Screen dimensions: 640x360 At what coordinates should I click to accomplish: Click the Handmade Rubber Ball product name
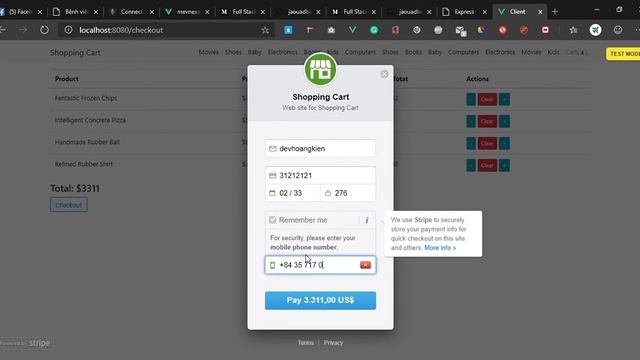pos(87,142)
